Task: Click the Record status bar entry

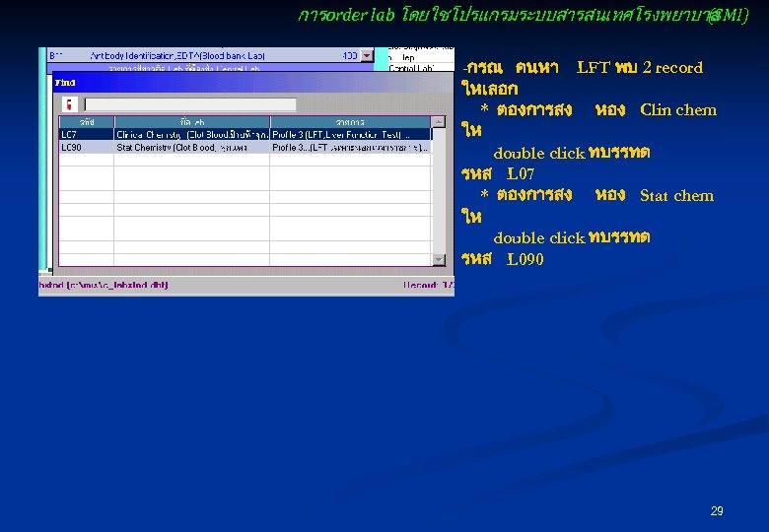Action: pos(428,285)
